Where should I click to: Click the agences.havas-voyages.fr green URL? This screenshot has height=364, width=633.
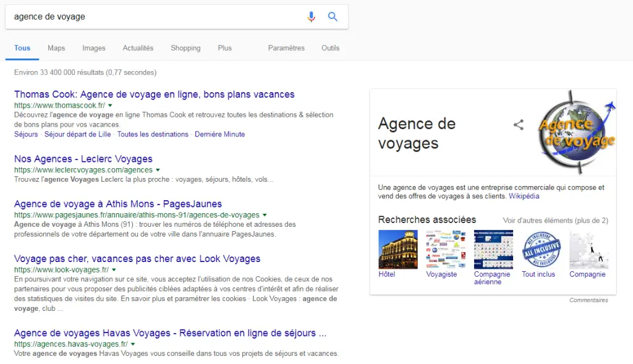click(70, 344)
